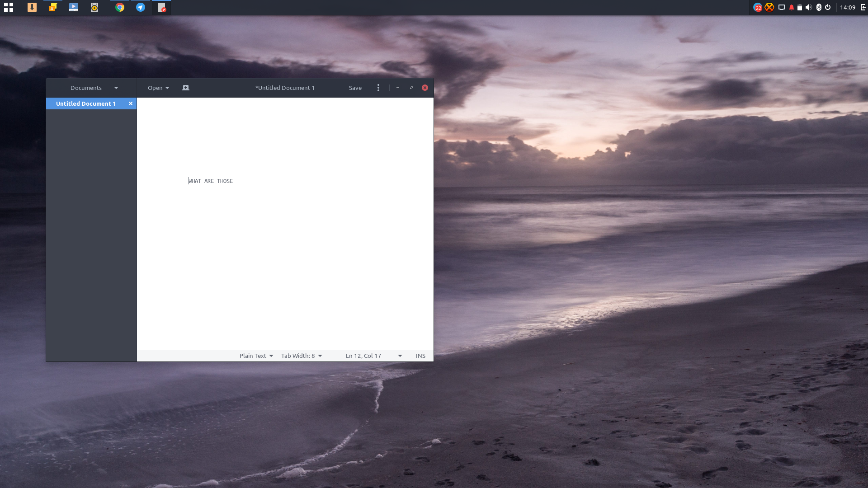The image size is (868, 488).
Task: Open the wired network indicator in tray
Action: [782, 7]
